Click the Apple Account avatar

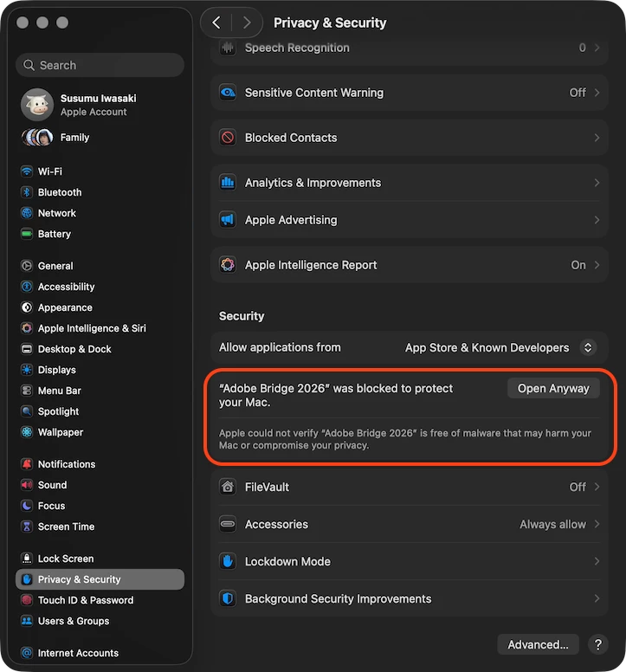pyautogui.click(x=37, y=105)
